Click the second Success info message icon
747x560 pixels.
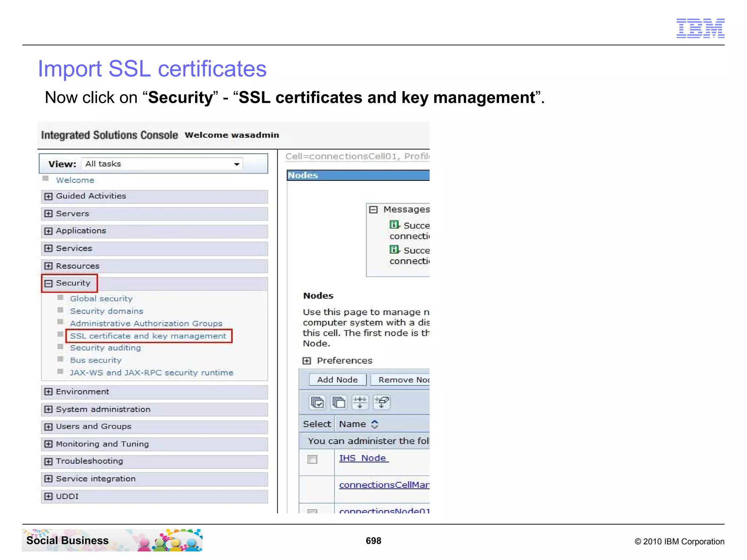(394, 249)
